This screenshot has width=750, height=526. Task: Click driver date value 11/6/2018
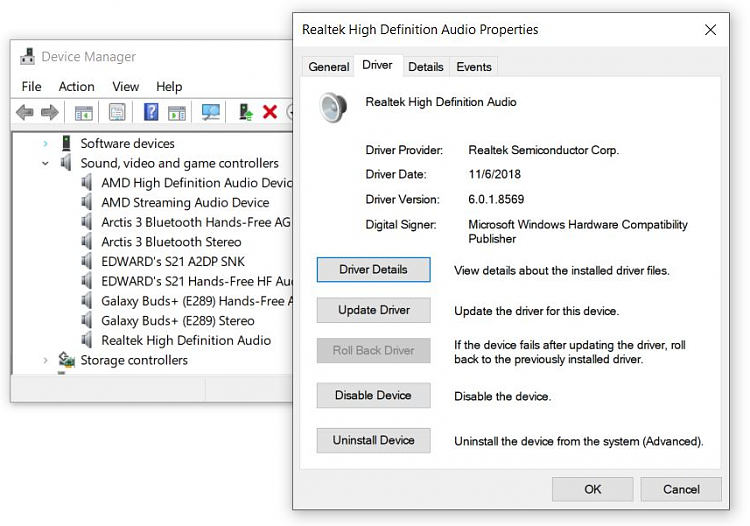(x=495, y=174)
